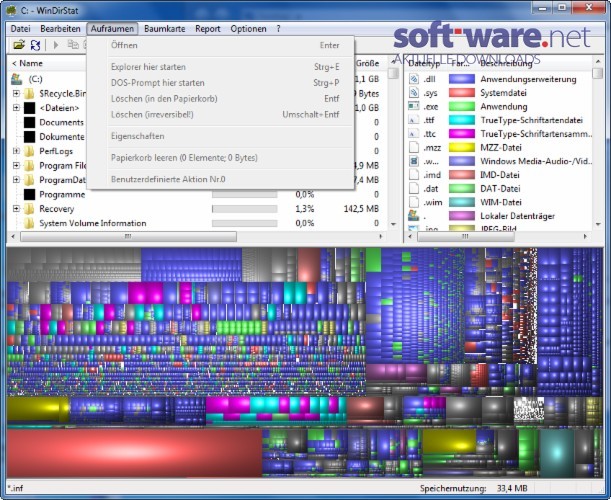Open the Report menu
The width and height of the screenshot is (611, 500).
208,29
